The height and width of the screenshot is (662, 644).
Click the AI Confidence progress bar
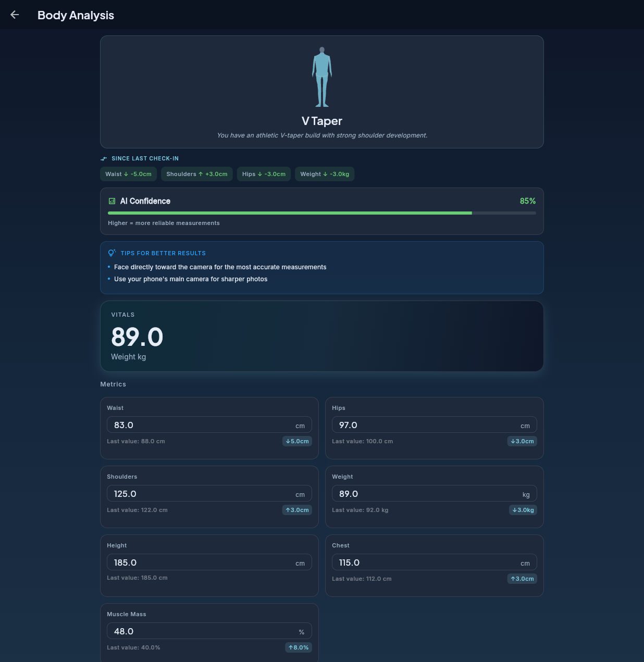pos(321,213)
